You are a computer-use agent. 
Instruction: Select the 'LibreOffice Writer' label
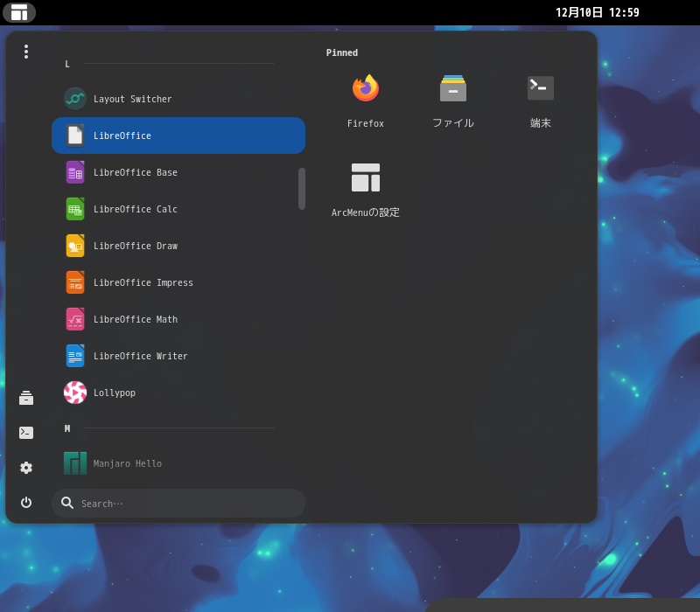(141, 356)
